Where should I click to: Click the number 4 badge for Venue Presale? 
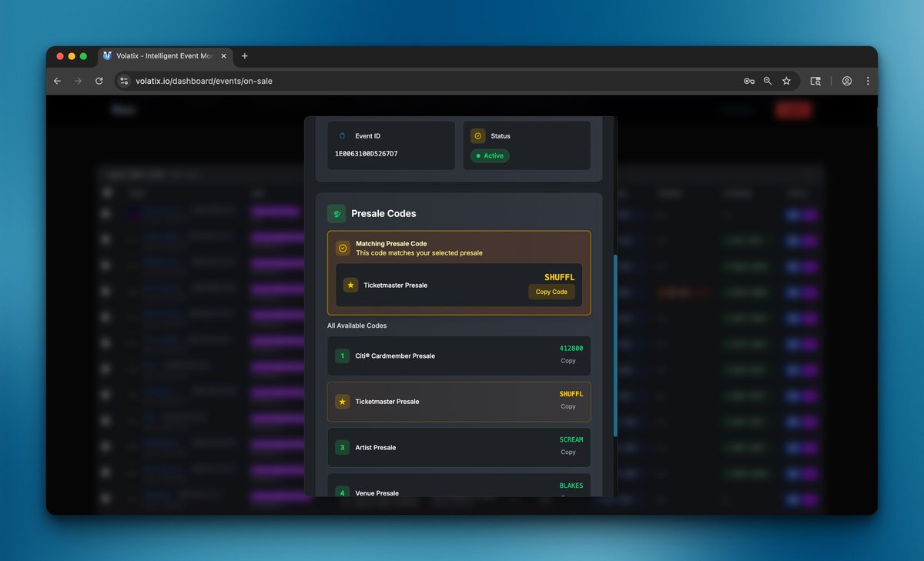(x=343, y=493)
